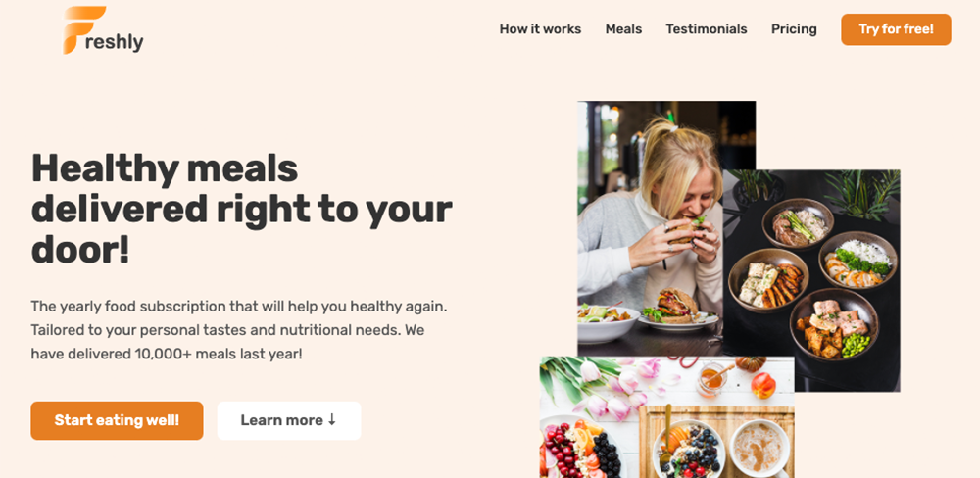Click the rice and broccoli bowl
980x478 pixels.
pyautogui.click(x=857, y=260)
